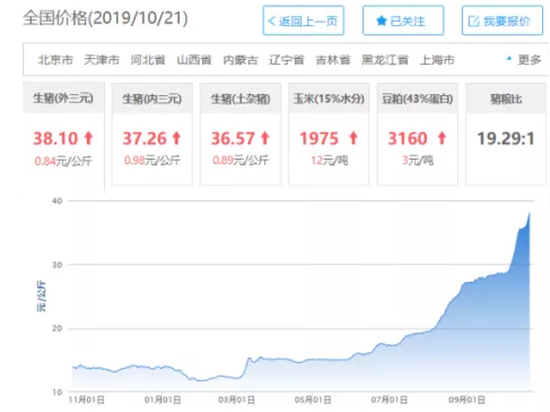Click the red up arrow beside 3160
This screenshot has height=412, width=550.
(442, 138)
